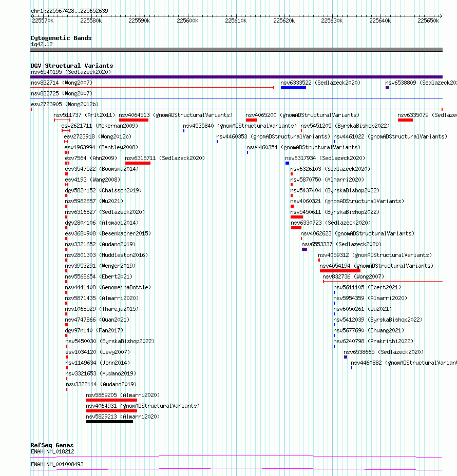
Task: Click nsv4059312 (gnomADStructuralVariants) label
Action: coord(375,255)
